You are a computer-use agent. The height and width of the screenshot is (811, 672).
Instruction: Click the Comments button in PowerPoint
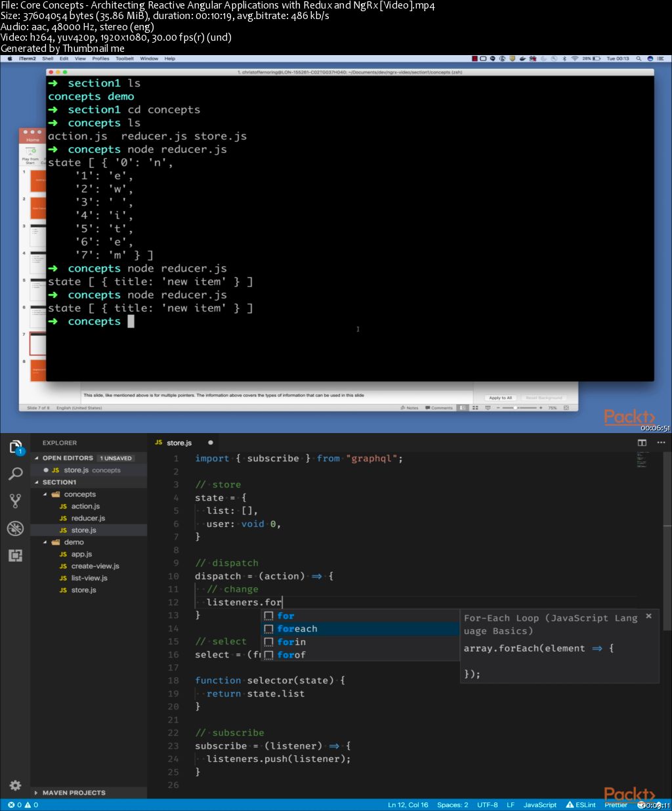[x=439, y=407]
